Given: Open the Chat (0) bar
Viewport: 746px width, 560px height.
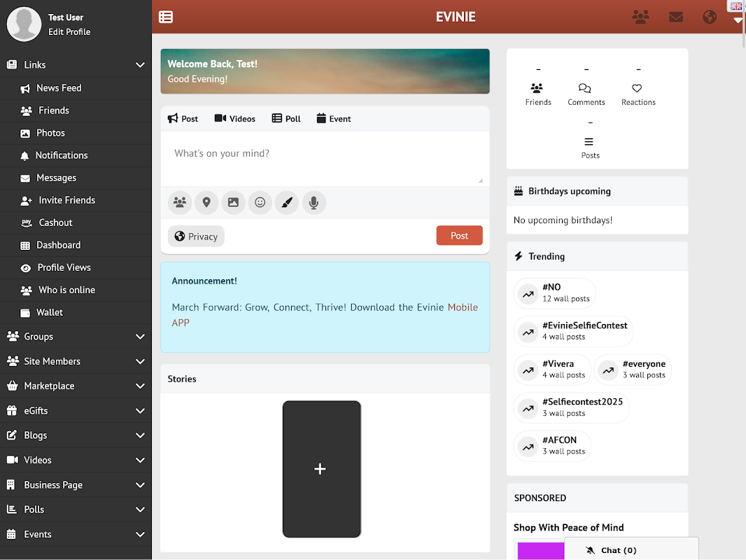Looking at the screenshot, I should (631, 550).
